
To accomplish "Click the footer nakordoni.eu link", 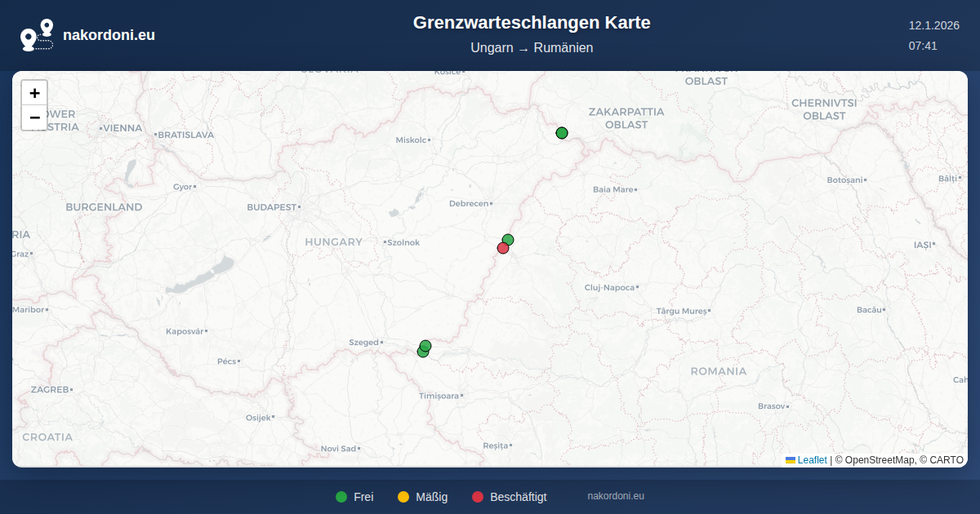I will pos(616,496).
